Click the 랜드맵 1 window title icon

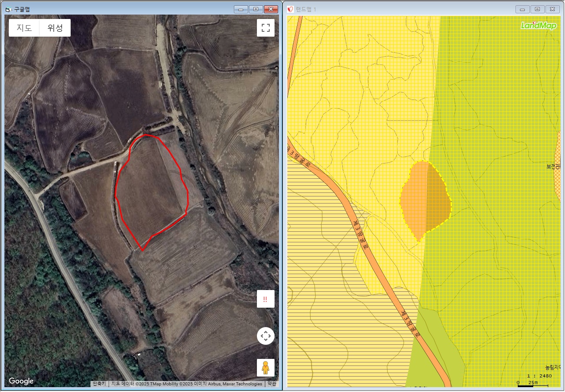click(290, 9)
